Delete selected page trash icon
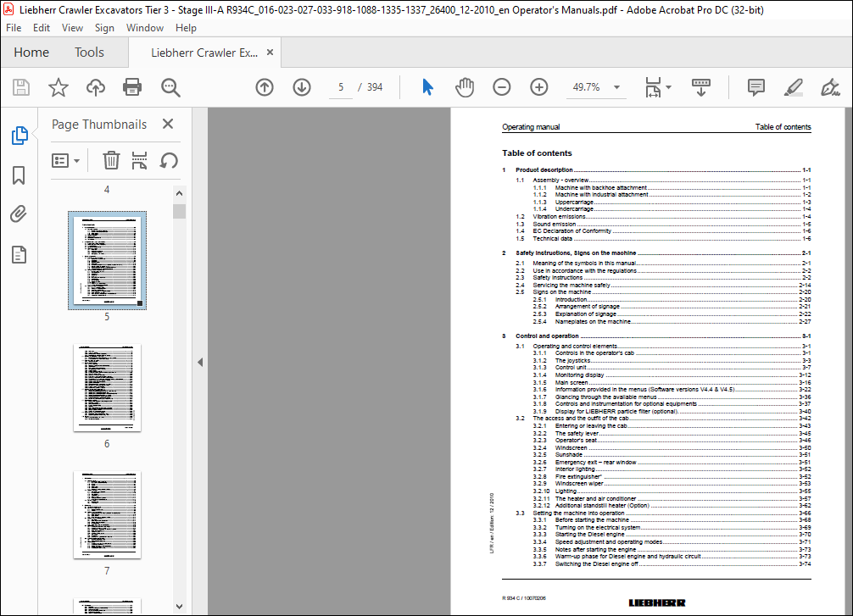853x616 pixels. [111, 160]
